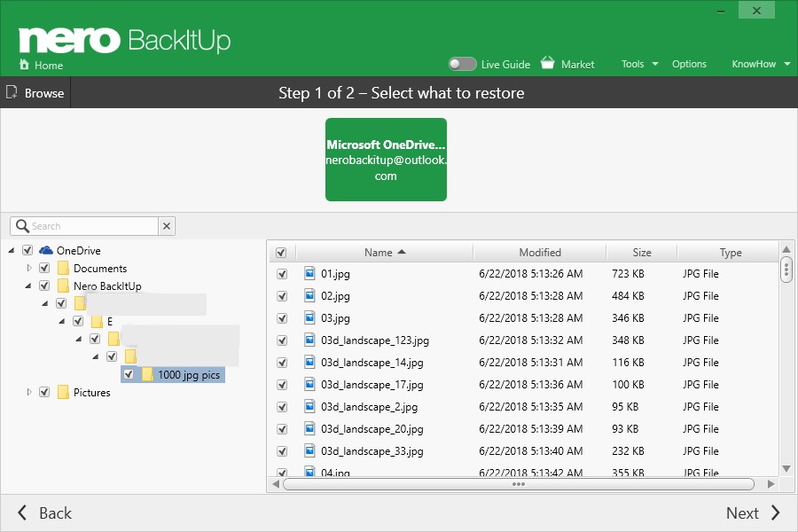Click the 03d_landscape_17.jpg file icon
798x532 pixels.
point(309,384)
